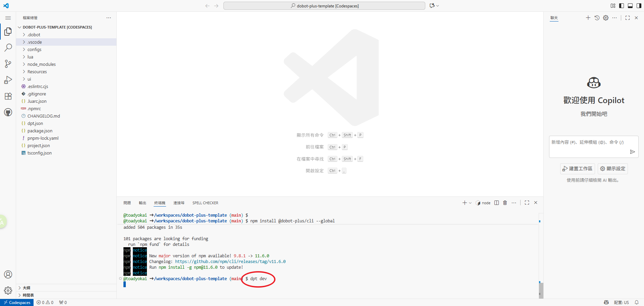Open the GitHub view in activity bar

(8, 113)
